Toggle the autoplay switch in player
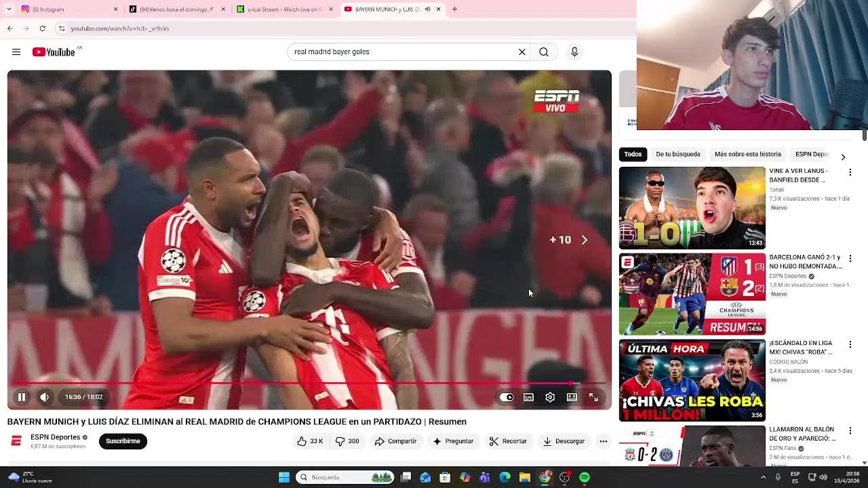Screen dimensions: 868x488 coord(507,397)
